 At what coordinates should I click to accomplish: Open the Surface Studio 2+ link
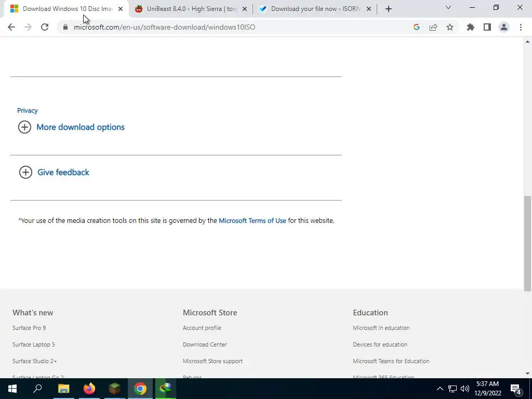35,362
